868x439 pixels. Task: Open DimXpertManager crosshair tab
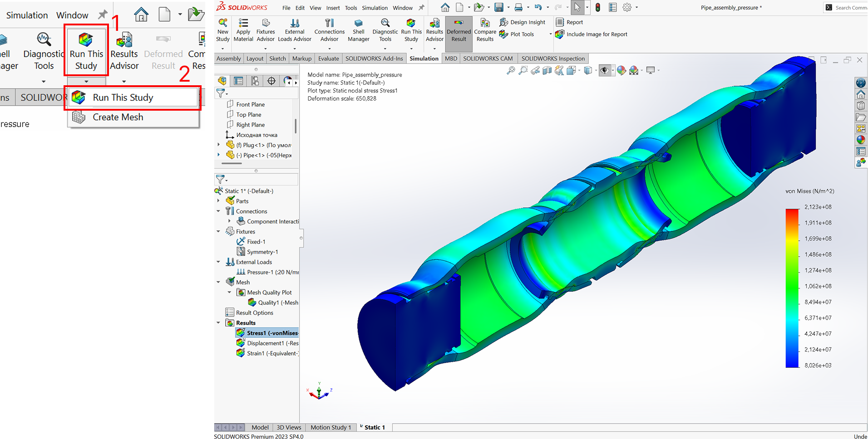pos(271,81)
